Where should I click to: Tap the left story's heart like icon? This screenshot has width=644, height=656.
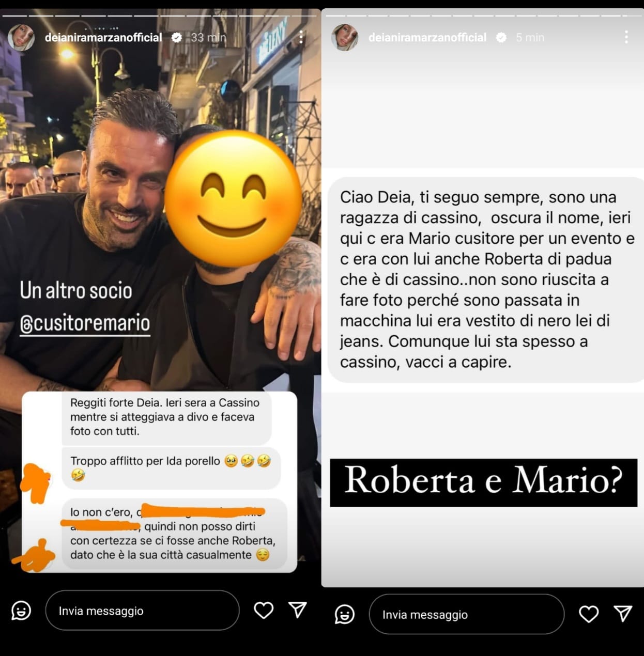pos(264,611)
